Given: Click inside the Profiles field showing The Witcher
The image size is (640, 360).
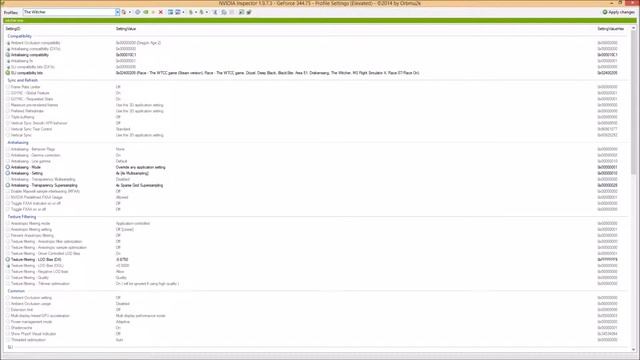Looking at the screenshot, I should click(69, 12).
